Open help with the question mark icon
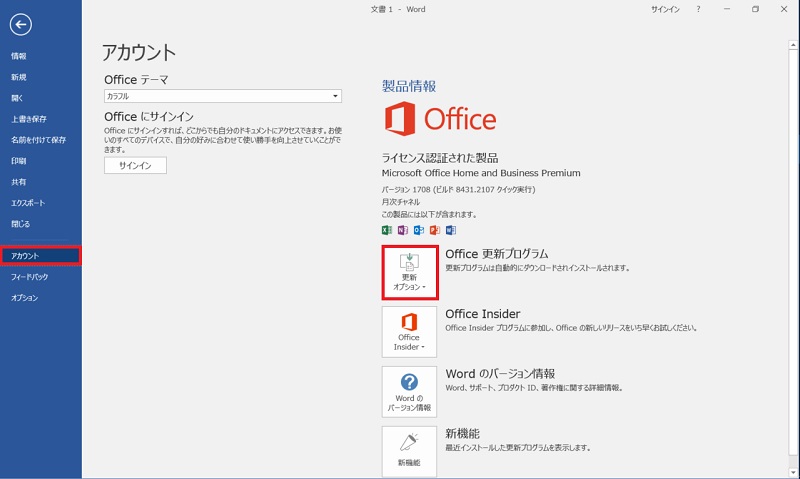The width and height of the screenshot is (800, 479). click(698, 9)
